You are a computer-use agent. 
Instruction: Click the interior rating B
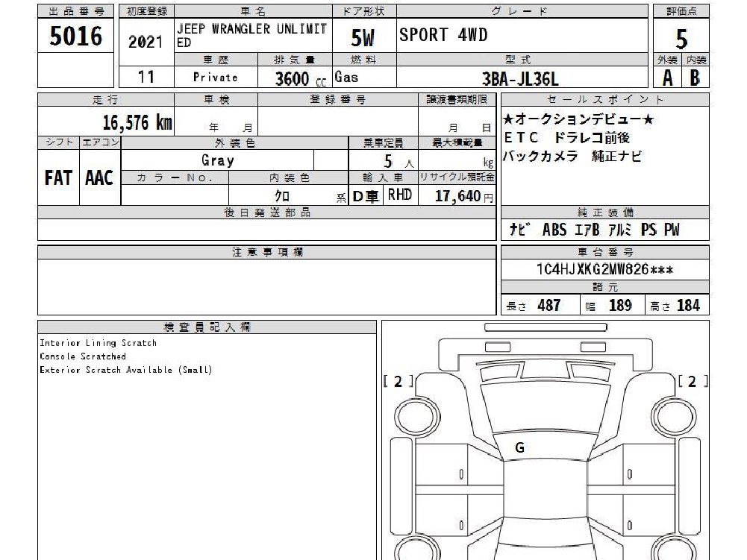click(695, 77)
